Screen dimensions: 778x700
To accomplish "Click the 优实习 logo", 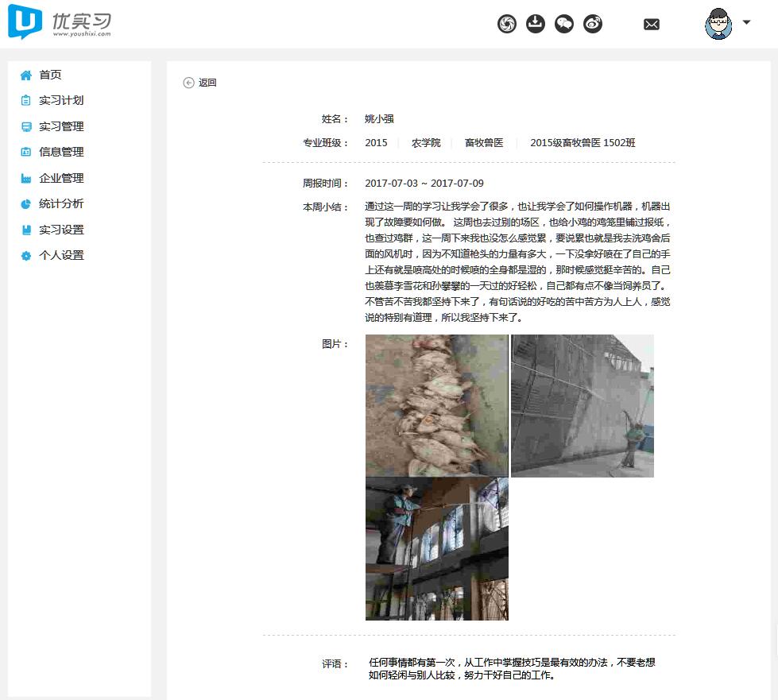I will [x=60, y=23].
